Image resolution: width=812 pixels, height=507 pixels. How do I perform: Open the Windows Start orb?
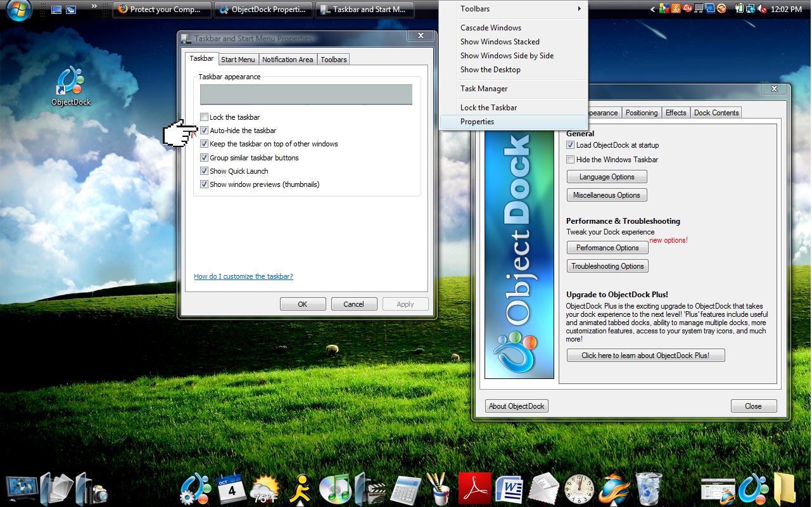click(x=19, y=10)
